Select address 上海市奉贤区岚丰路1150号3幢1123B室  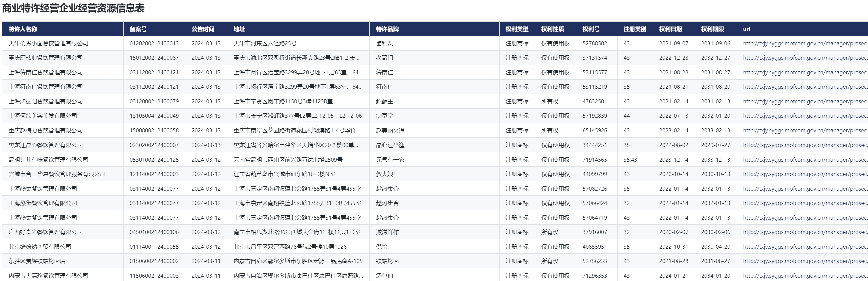pos(283,101)
